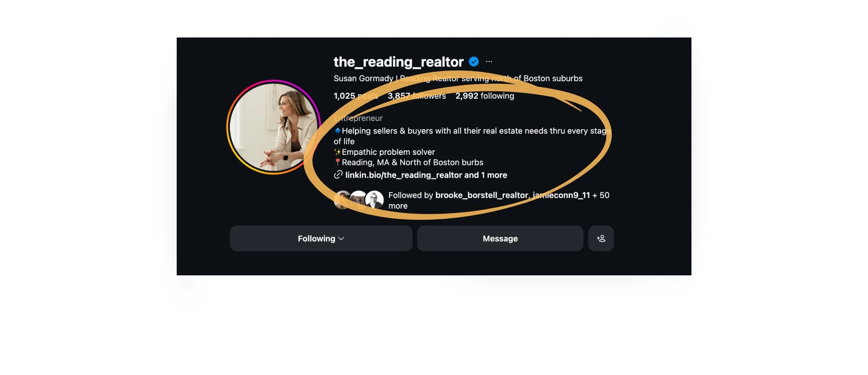Click the first mutual follower avatar

[342, 200]
